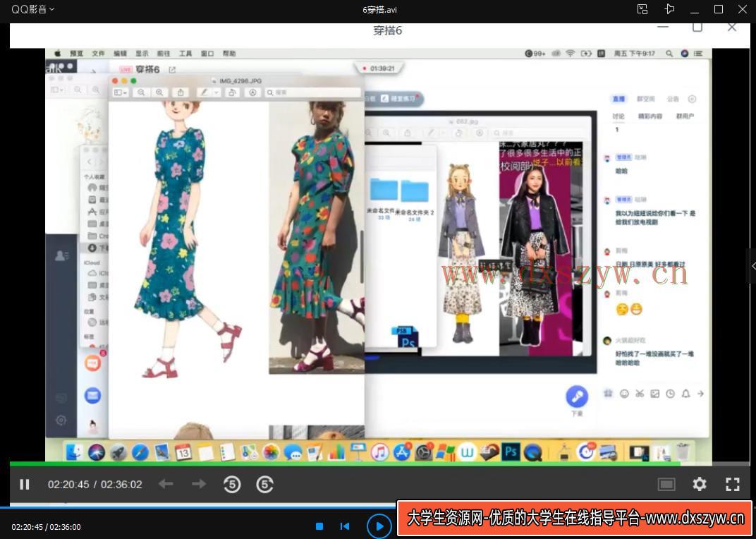Go to next file arrow
The height and width of the screenshot is (539, 756).
tap(199, 484)
